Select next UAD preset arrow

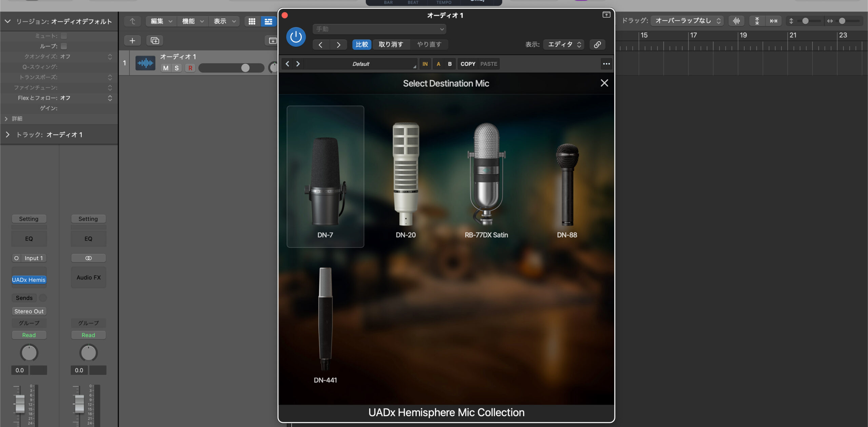[298, 64]
